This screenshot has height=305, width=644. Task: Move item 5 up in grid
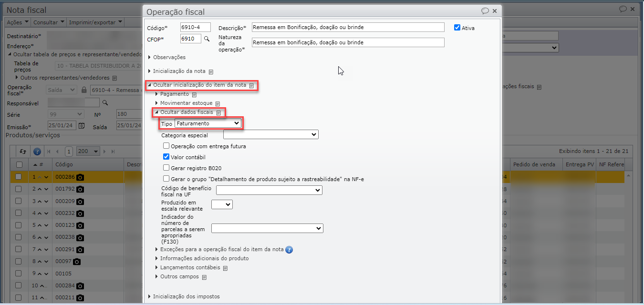40,225
